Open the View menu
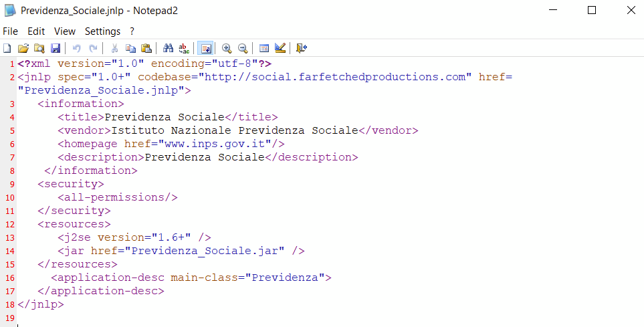Image resolution: width=644 pixels, height=327 pixels. coord(65,31)
